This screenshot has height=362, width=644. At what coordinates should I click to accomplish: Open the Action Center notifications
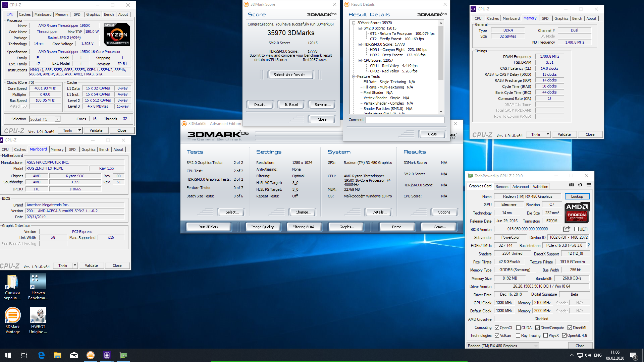[634, 356]
